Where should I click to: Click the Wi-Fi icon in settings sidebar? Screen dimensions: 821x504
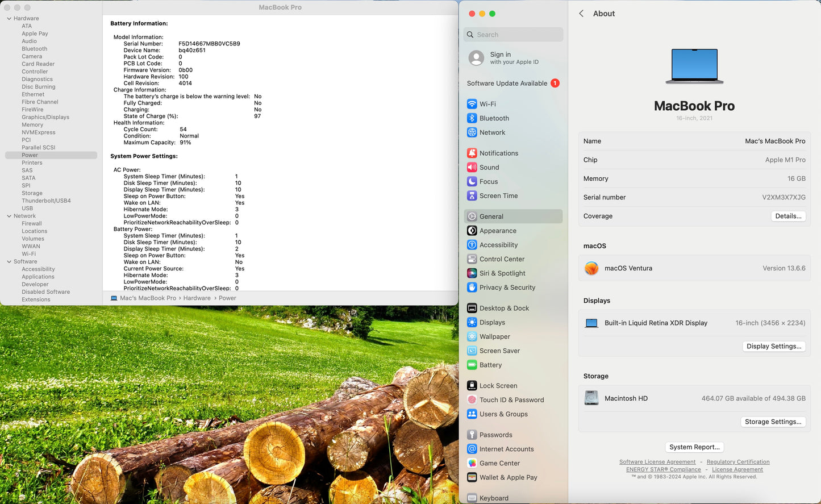(x=472, y=104)
